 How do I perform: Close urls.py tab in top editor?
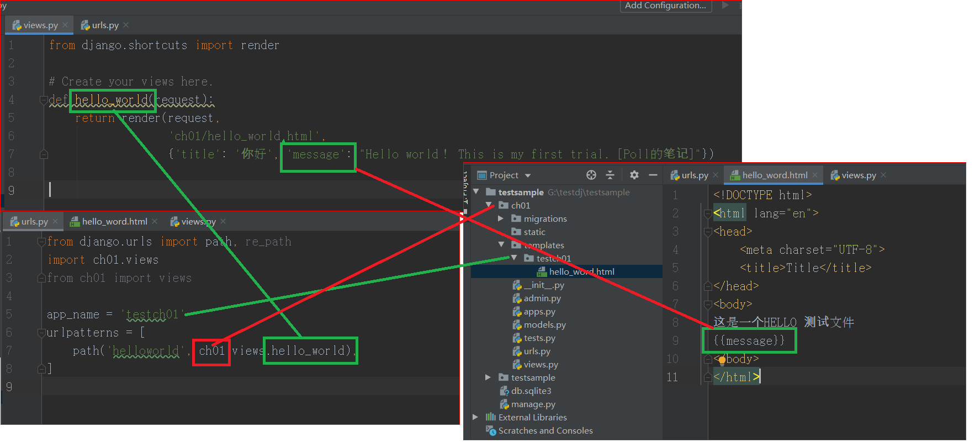(126, 25)
